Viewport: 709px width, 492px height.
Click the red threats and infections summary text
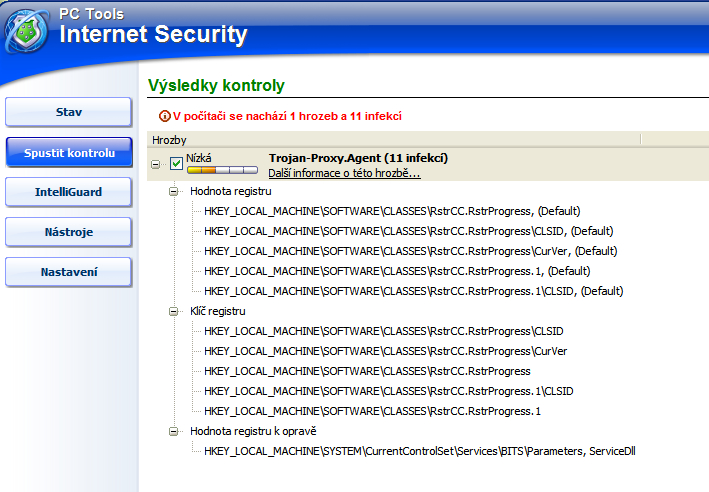pos(287,116)
